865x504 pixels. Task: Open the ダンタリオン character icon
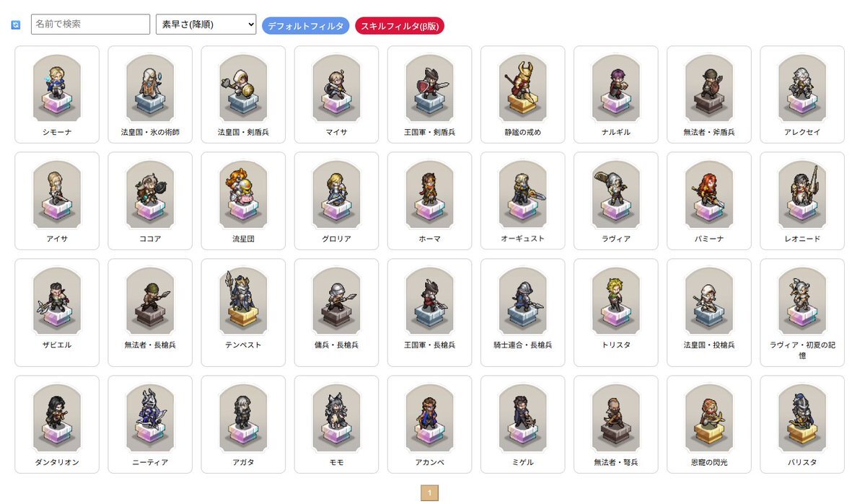point(57,418)
